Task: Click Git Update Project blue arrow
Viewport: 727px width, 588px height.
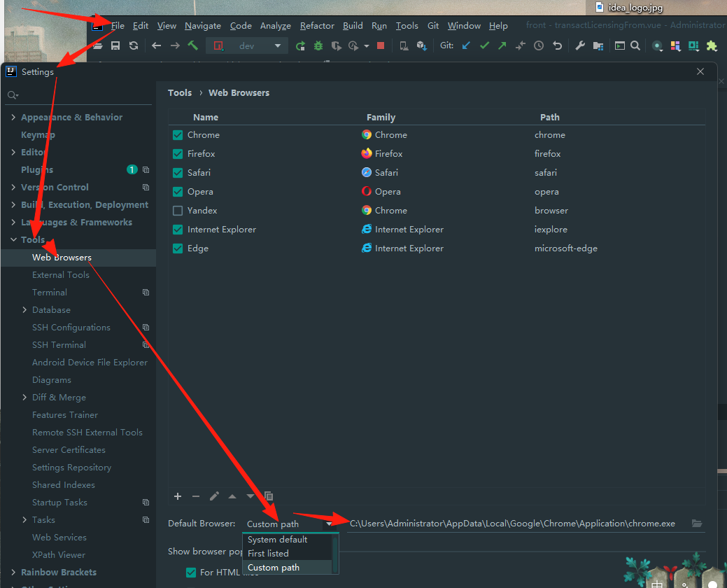Action: pyautogui.click(x=467, y=45)
